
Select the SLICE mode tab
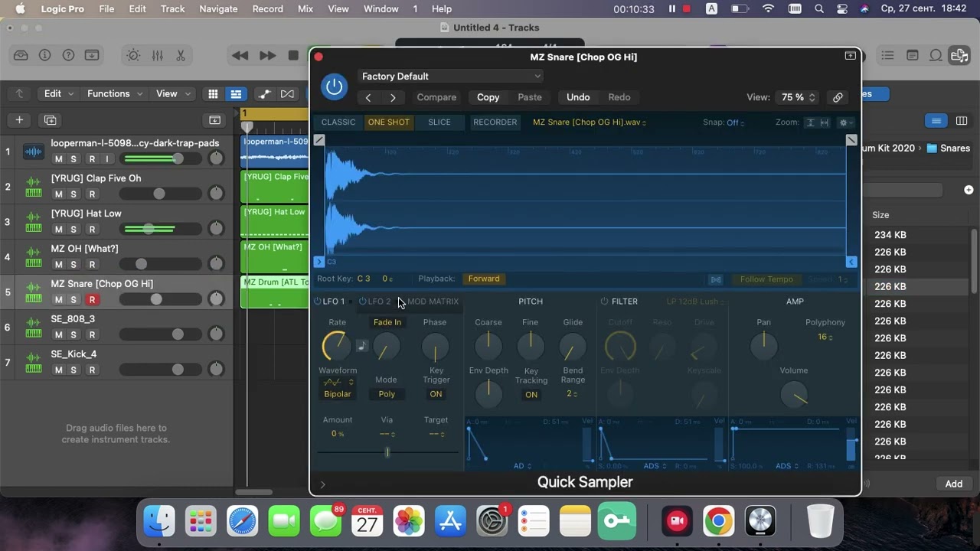439,122
